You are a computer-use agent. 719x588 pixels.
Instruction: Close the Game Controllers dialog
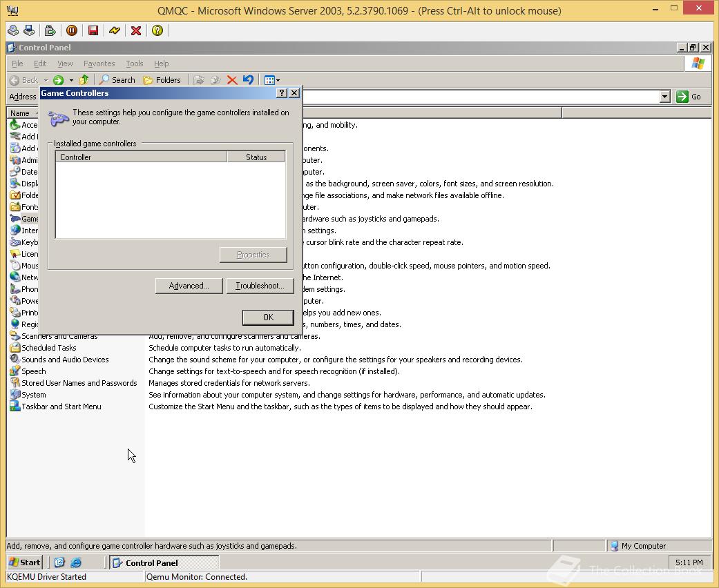pyautogui.click(x=294, y=93)
